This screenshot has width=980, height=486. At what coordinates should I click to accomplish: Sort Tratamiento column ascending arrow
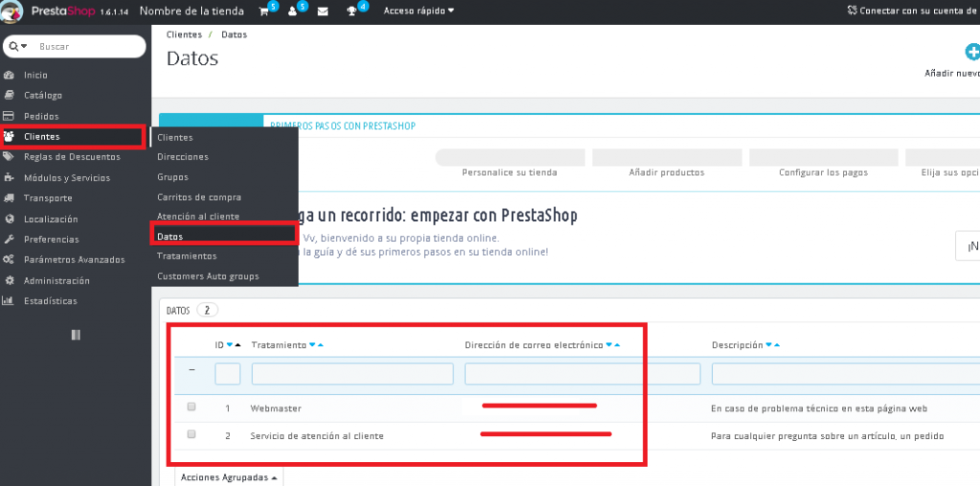pos(321,344)
